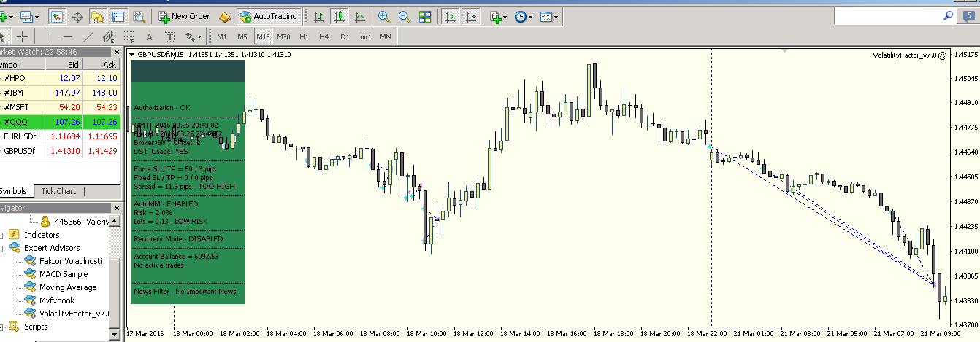The image size is (980, 342).
Task: Expand the Profiles dropdown arrow
Action: pos(37,16)
